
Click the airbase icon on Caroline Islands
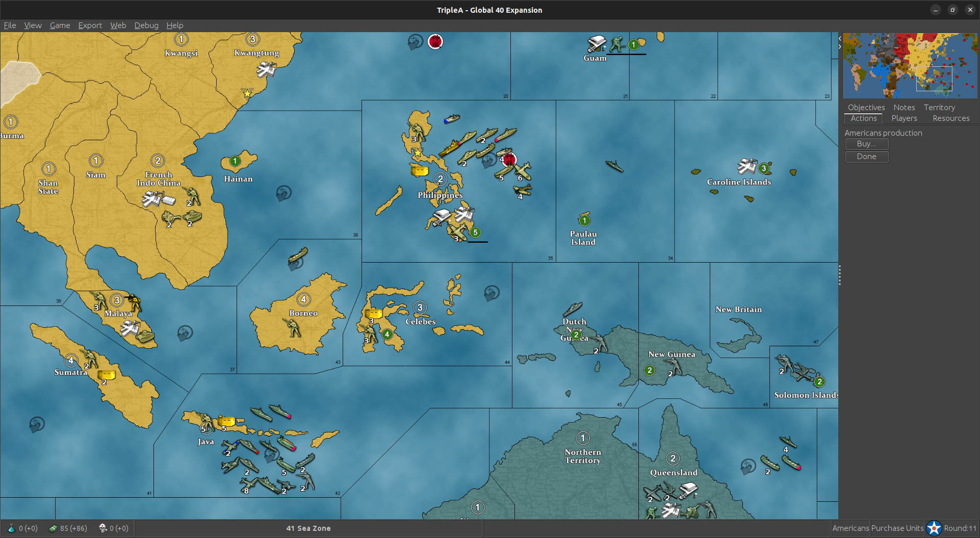tap(747, 166)
